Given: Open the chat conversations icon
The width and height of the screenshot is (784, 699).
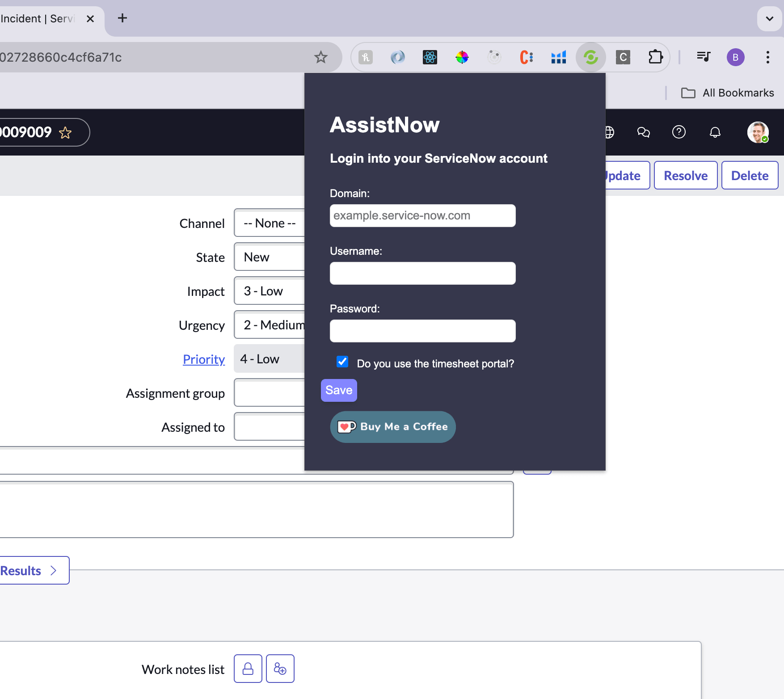Looking at the screenshot, I should [643, 132].
